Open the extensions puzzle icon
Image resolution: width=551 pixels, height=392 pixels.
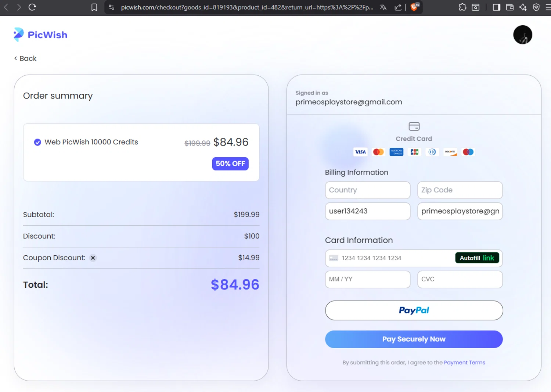462,7
